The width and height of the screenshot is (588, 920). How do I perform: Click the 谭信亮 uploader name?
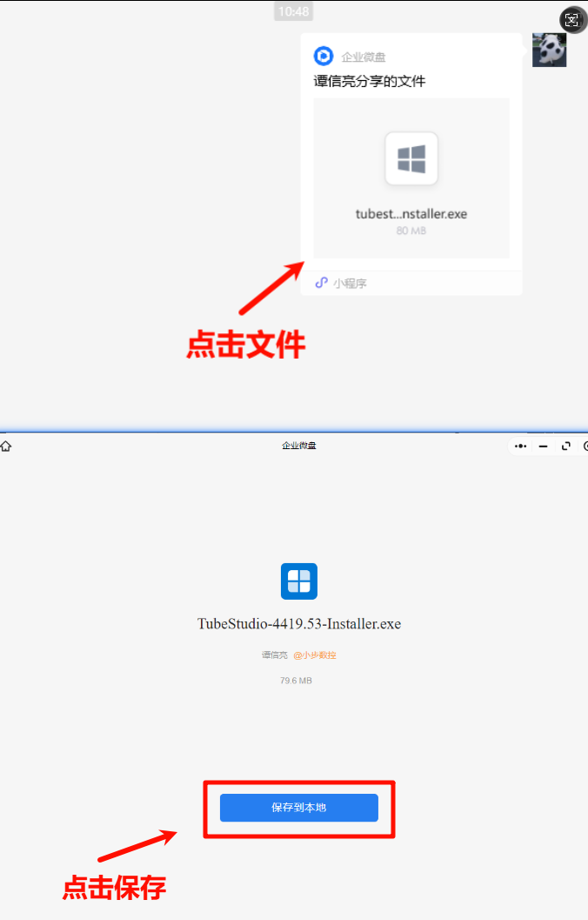(274, 655)
